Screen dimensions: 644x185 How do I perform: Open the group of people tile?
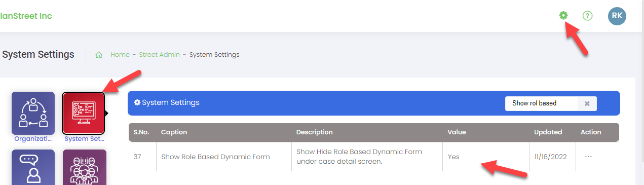(85, 167)
